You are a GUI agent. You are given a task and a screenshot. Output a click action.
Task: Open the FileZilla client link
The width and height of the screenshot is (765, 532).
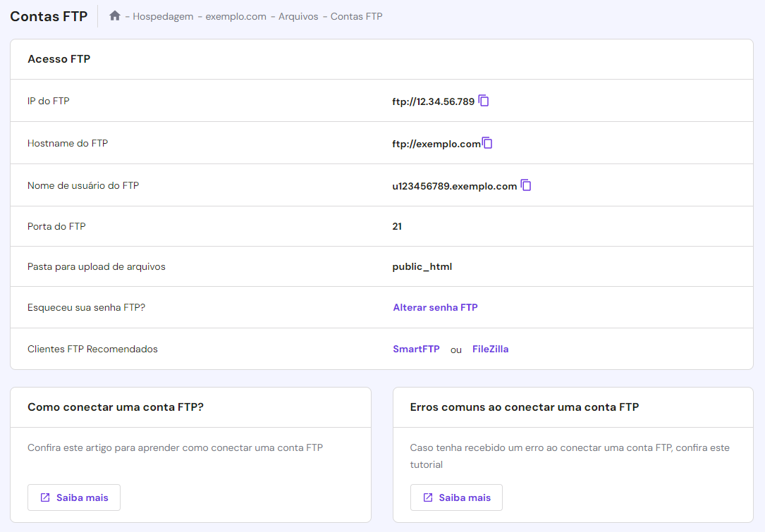click(x=490, y=348)
